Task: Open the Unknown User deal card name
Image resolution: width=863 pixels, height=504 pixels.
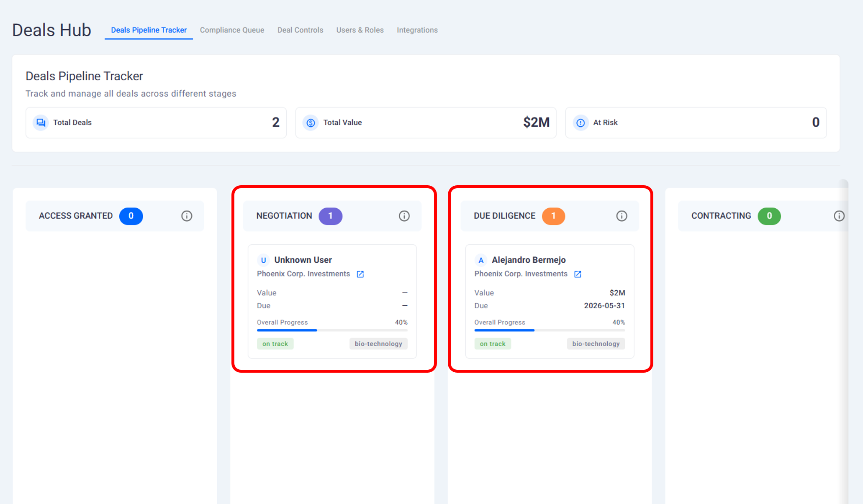Action: tap(303, 260)
